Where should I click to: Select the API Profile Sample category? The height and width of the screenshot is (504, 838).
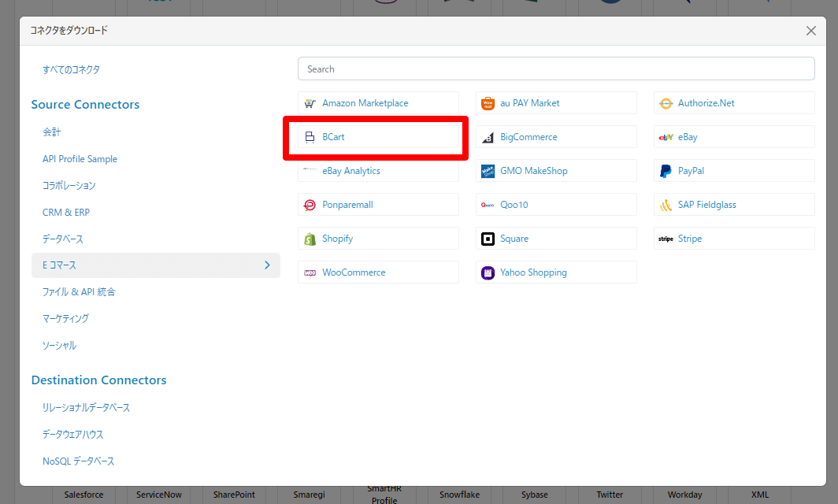click(x=80, y=159)
